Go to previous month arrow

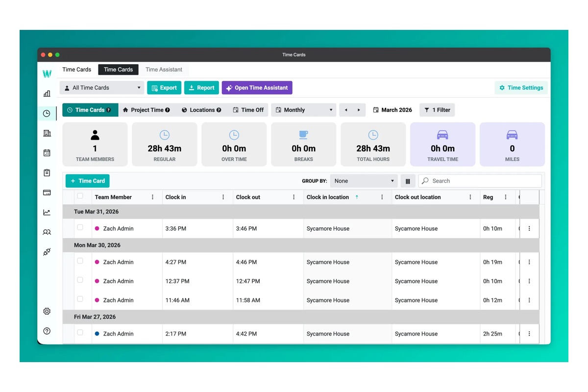point(346,110)
